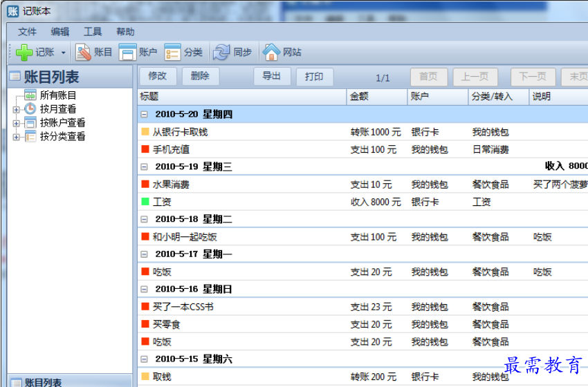Expand the 按分类查看 tree node

16,137
